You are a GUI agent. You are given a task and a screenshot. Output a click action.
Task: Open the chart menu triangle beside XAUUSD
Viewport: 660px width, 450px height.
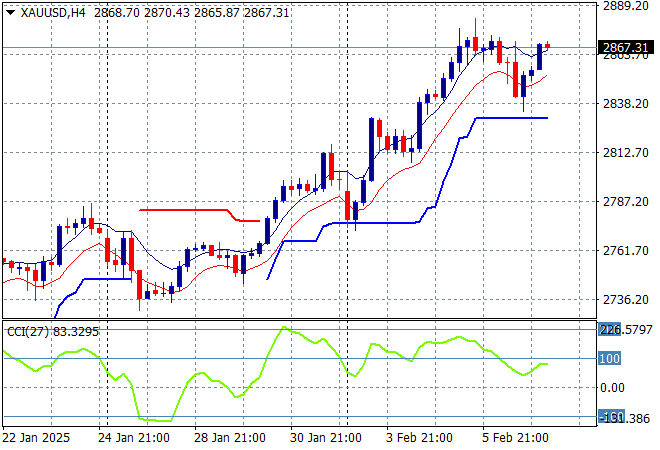coord(11,13)
